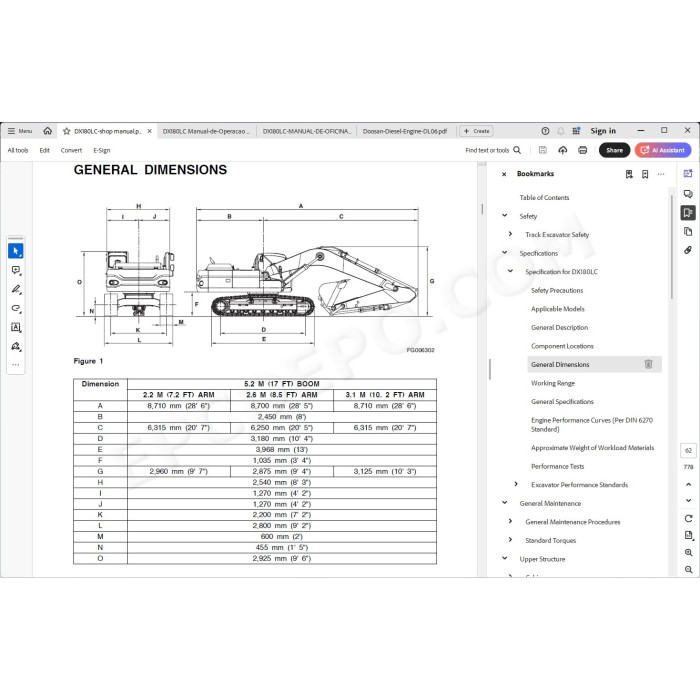The height and width of the screenshot is (700, 700).
Task: Choose the fill and sign tool
Action: click(16, 346)
